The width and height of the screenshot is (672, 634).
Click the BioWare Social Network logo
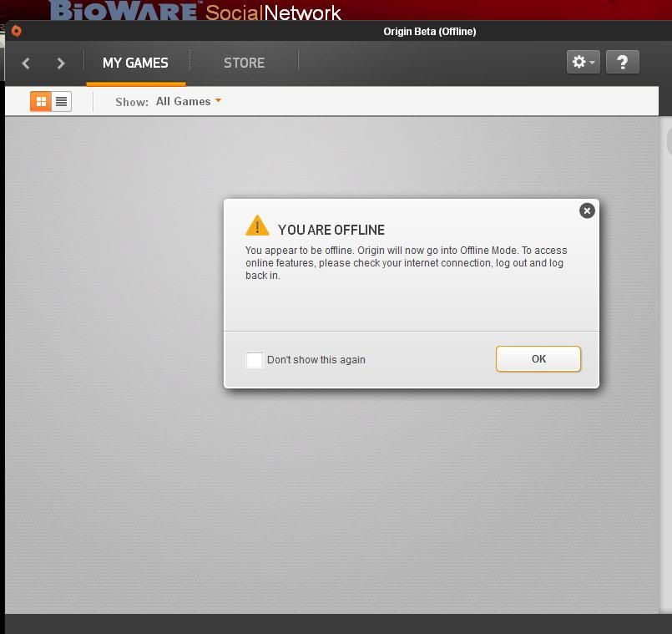[x=196, y=11]
